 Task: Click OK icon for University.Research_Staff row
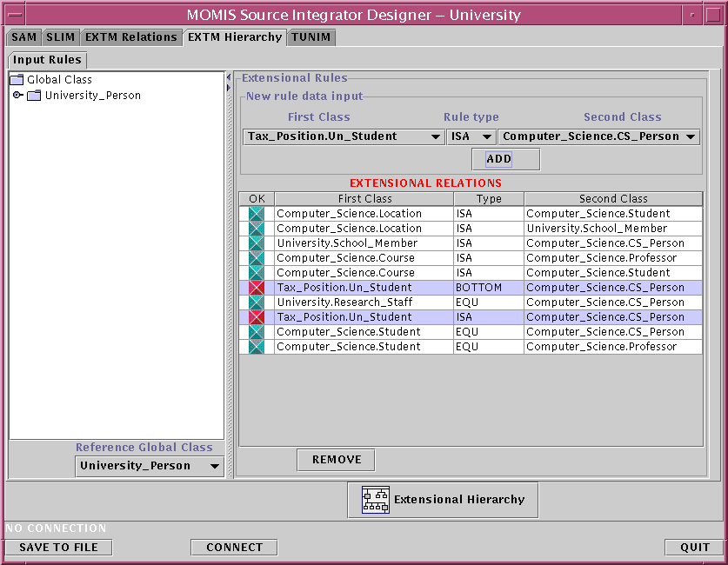point(257,302)
